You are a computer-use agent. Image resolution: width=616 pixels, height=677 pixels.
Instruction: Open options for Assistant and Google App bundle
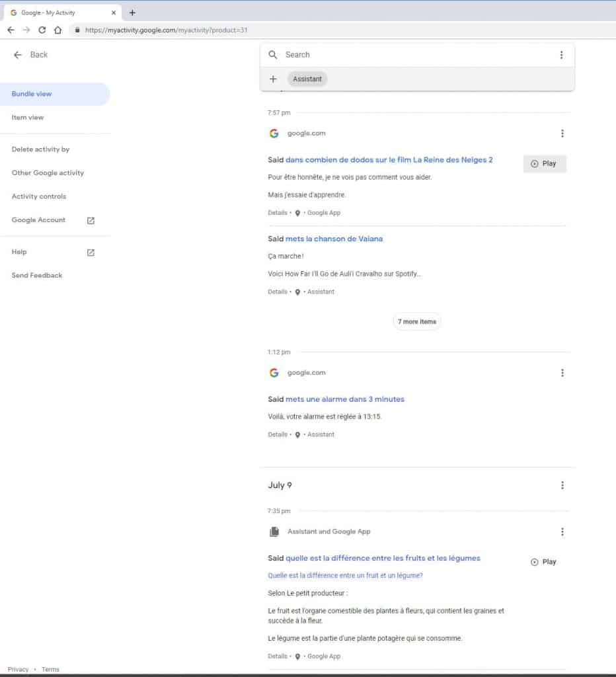point(562,532)
